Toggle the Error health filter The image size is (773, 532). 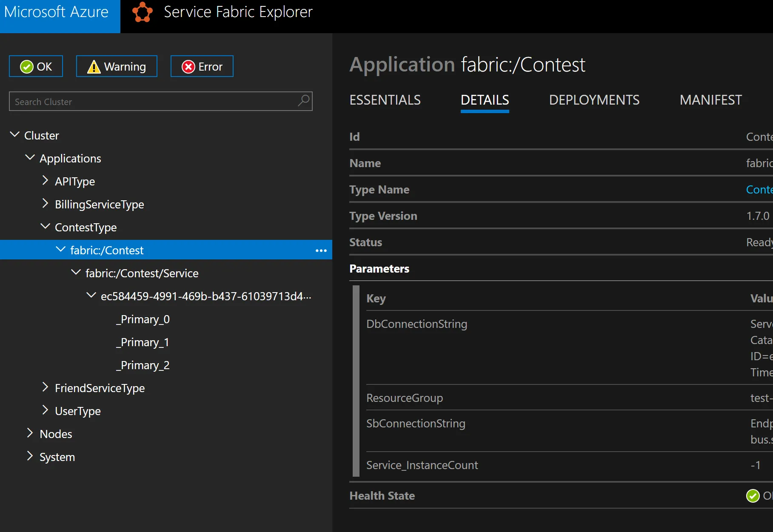coord(202,66)
